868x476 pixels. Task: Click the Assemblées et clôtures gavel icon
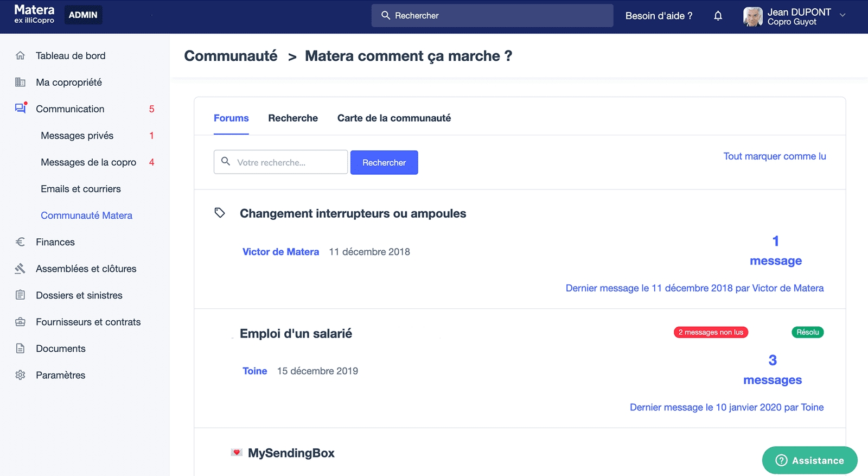tap(20, 268)
